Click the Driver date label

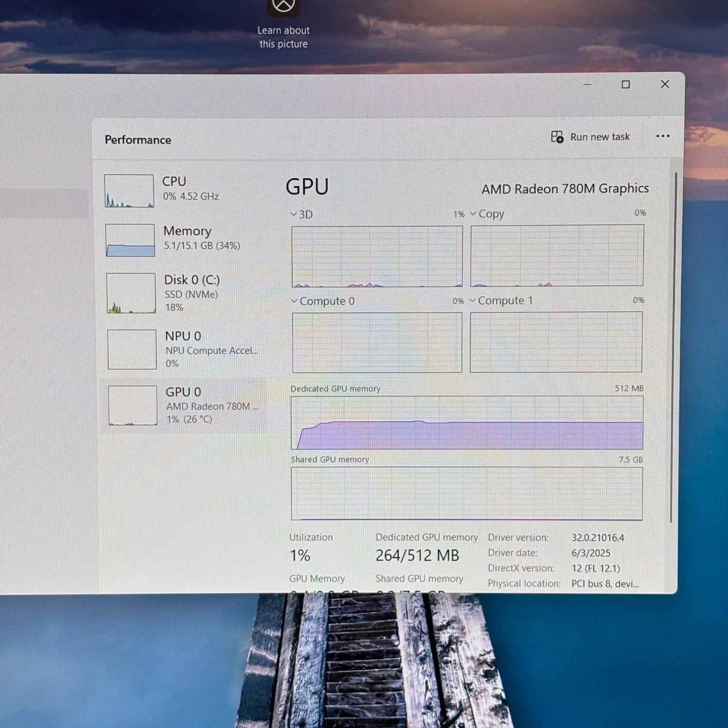[513, 553]
